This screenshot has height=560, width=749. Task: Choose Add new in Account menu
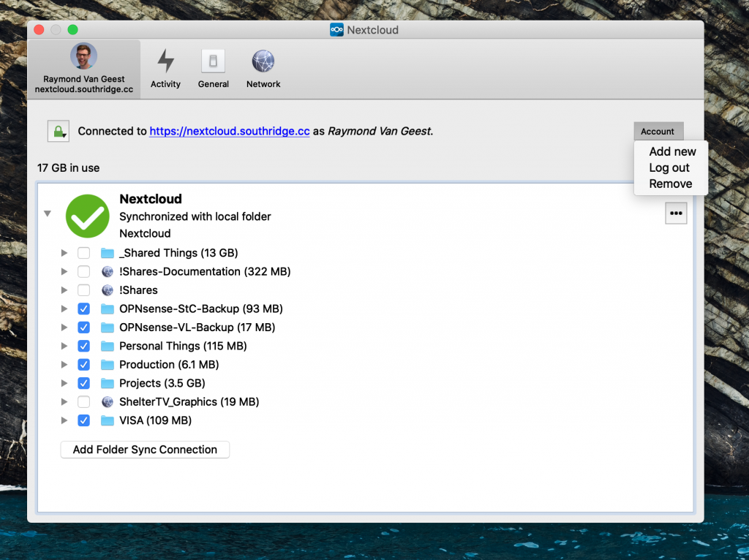672,151
